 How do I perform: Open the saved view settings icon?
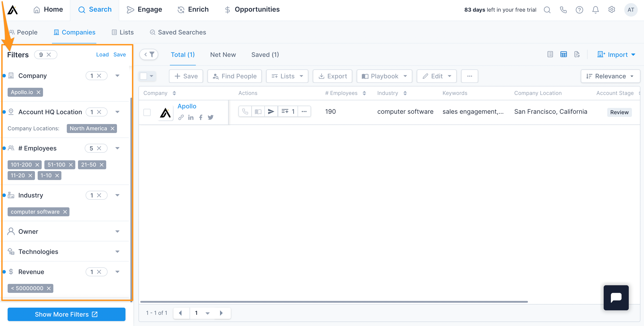tap(577, 54)
